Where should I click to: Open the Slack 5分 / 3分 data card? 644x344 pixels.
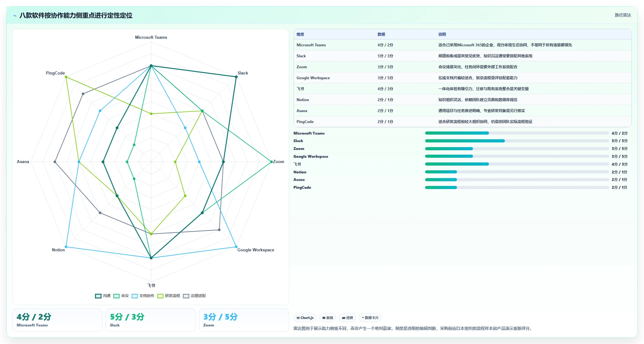click(x=151, y=320)
